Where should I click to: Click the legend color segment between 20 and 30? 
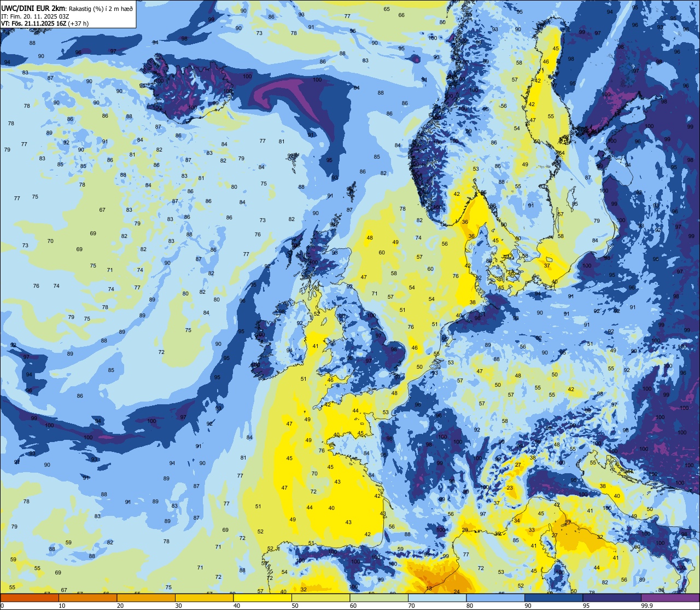click(x=146, y=597)
